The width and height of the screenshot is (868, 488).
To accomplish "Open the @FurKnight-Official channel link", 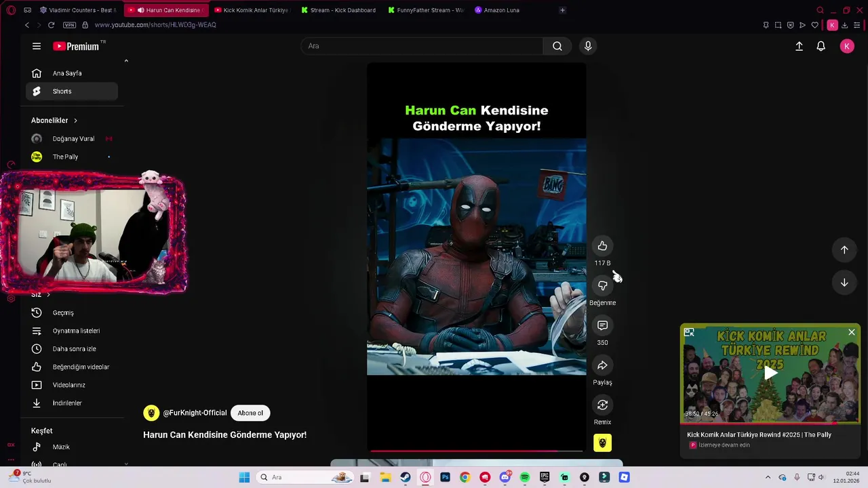I will point(195,413).
